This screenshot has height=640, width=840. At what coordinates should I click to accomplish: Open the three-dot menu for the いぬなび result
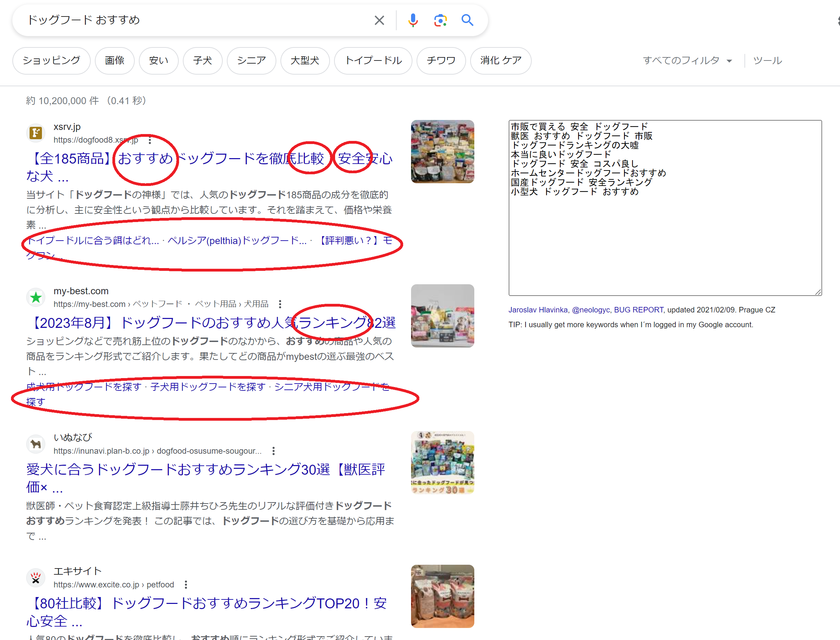tap(274, 451)
